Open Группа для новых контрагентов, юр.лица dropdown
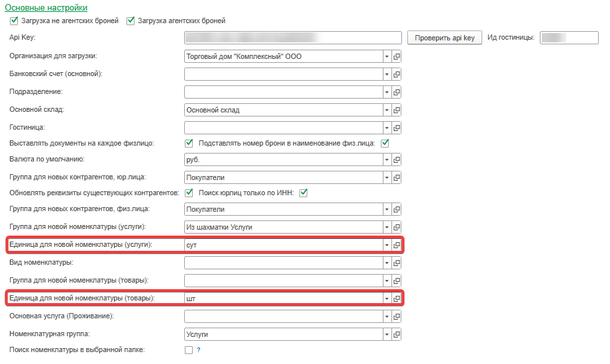The image size is (610, 364). pos(387,177)
